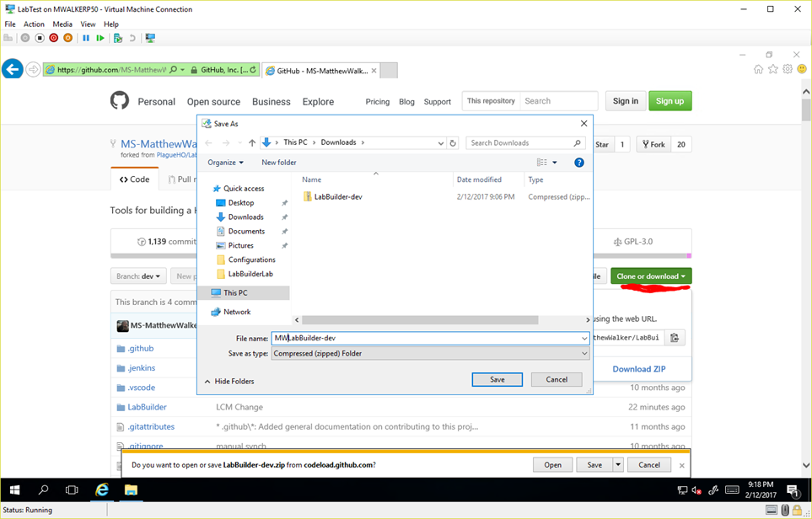Viewport: 812px width, 519px height.
Task: Open volume icon in system tray
Action: pos(696,490)
